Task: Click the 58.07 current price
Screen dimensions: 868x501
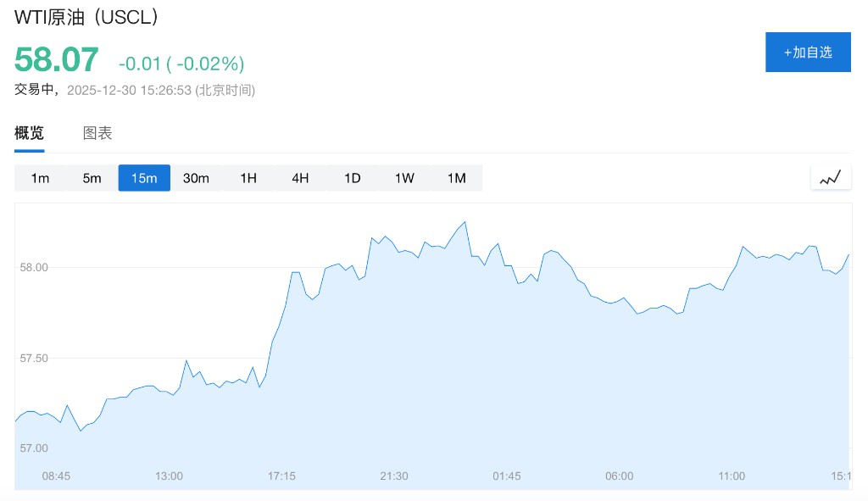Action: tap(57, 60)
